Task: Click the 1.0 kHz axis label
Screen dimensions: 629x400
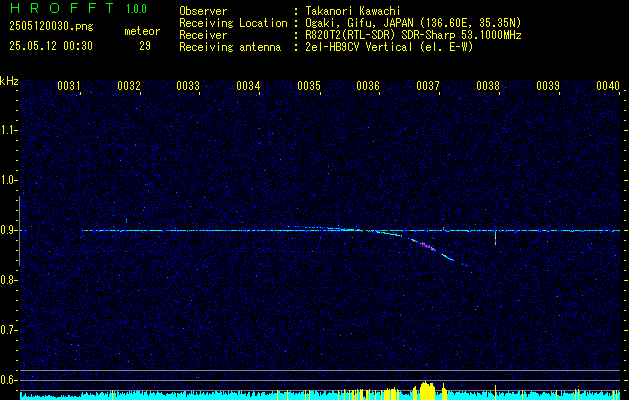Action: point(8,180)
